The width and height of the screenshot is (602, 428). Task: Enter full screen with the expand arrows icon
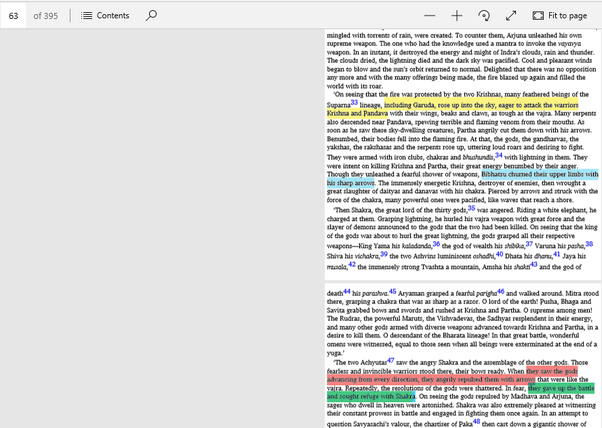(x=511, y=16)
